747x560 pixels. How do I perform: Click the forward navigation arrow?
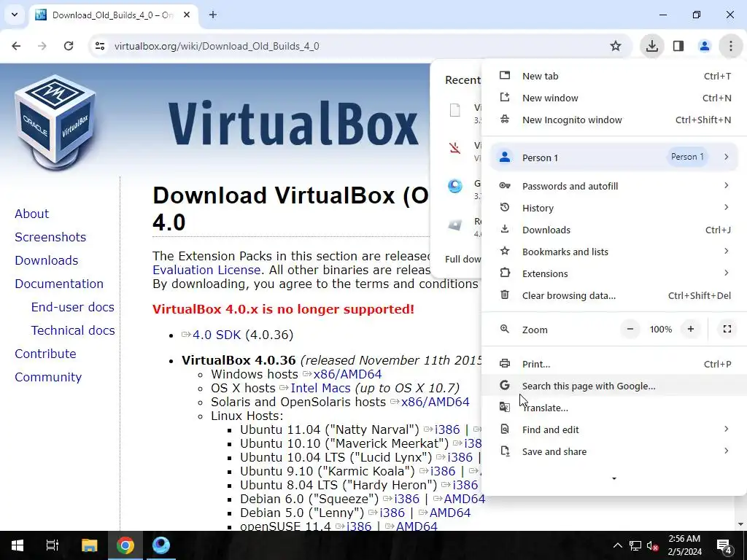pos(42,46)
